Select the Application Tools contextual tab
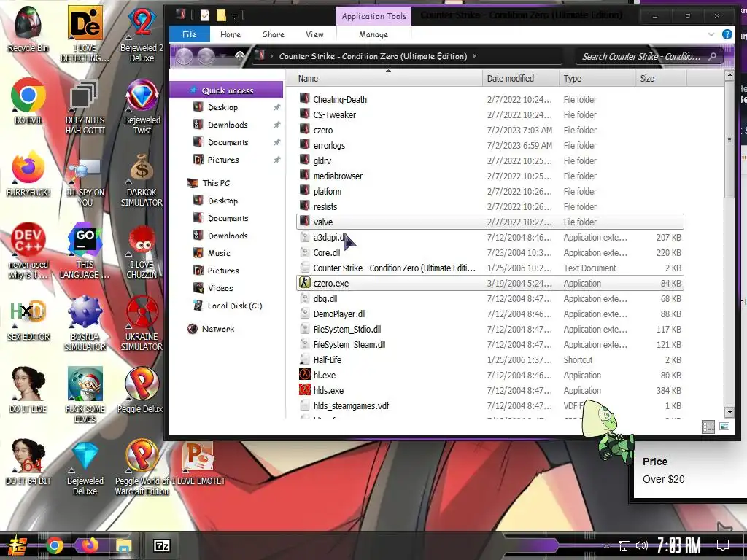 tap(374, 16)
